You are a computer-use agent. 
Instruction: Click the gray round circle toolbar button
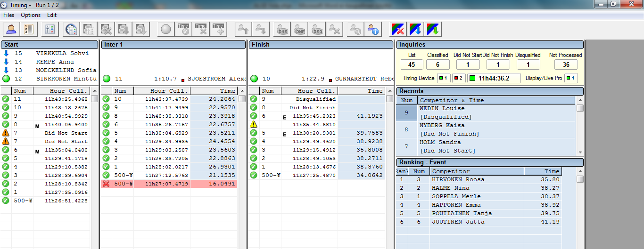[x=165, y=29]
